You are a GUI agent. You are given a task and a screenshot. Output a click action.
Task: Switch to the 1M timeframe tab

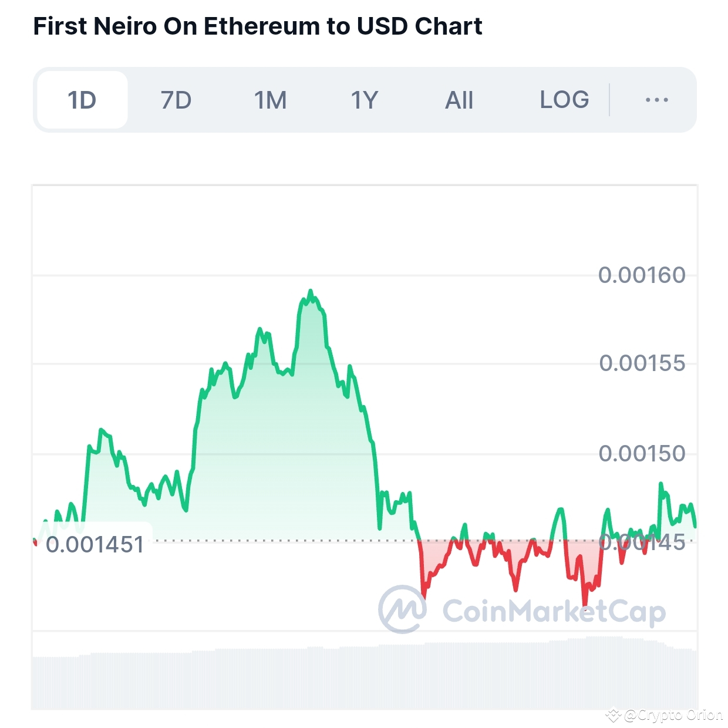coord(269,99)
